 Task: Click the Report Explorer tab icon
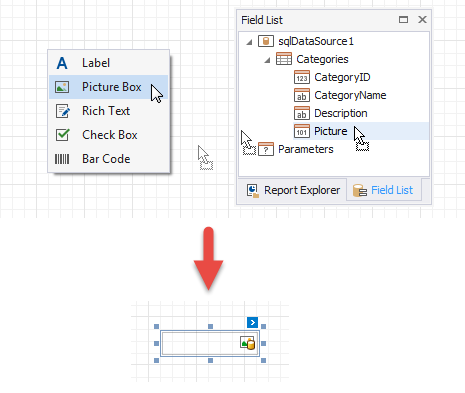tap(253, 191)
